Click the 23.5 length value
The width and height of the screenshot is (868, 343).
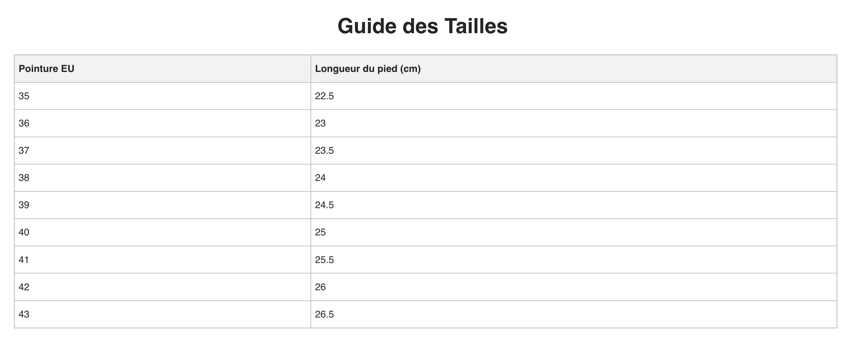pyautogui.click(x=324, y=151)
